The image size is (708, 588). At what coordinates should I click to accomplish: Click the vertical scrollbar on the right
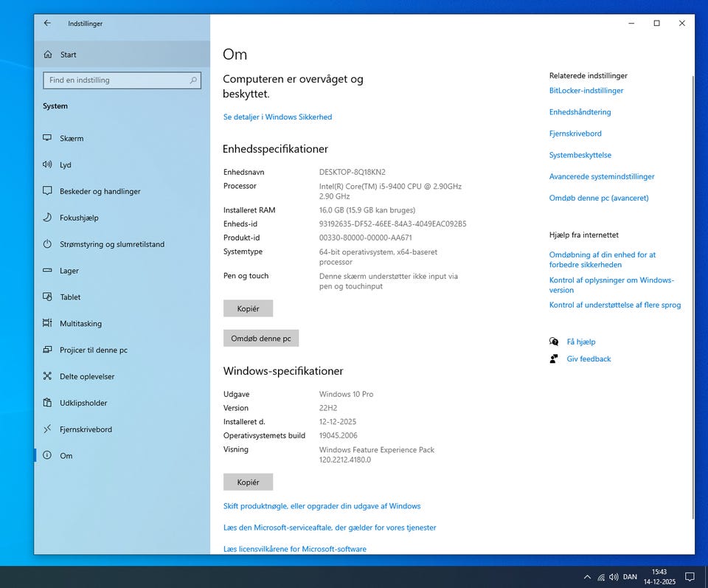tap(693, 298)
